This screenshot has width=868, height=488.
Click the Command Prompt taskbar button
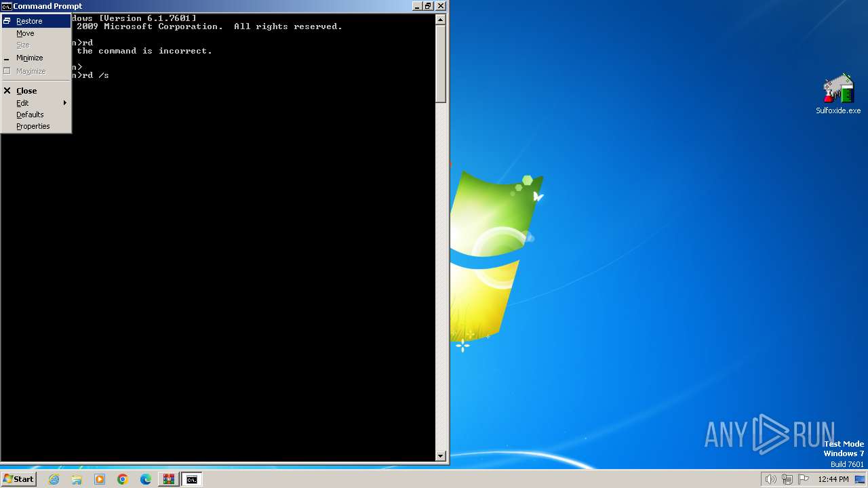(x=192, y=479)
